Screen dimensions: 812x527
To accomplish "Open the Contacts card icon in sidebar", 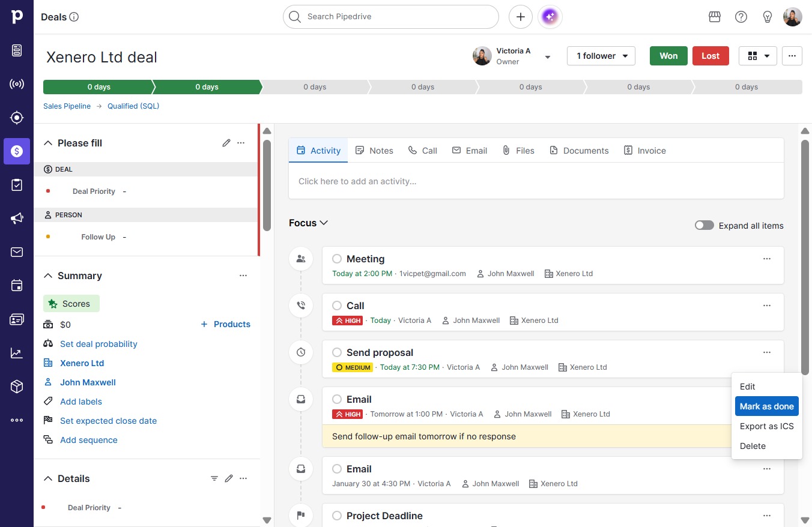I will click(17, 319).
